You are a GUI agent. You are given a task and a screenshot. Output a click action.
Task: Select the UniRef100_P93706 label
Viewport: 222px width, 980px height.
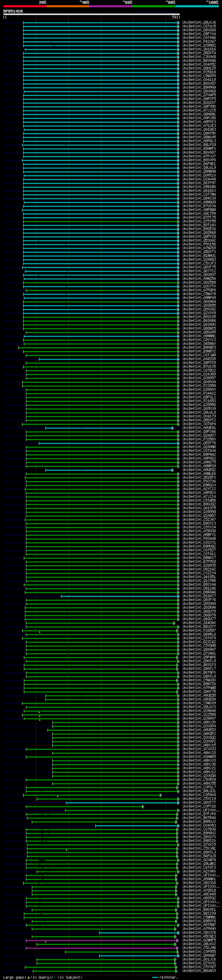point(199,481)
